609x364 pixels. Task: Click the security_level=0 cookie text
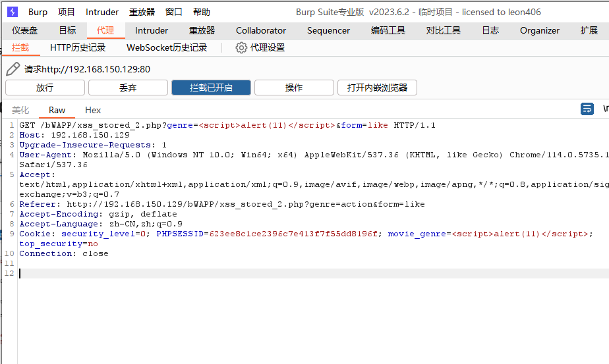pos(103,234)
